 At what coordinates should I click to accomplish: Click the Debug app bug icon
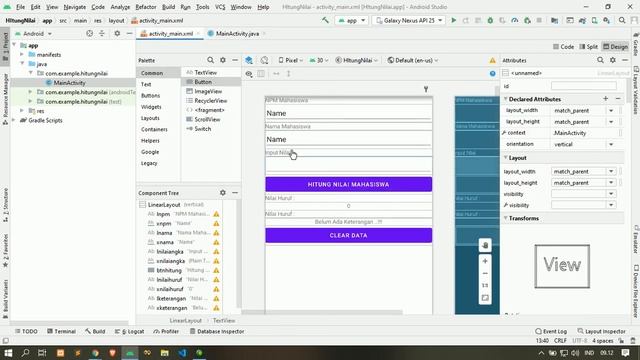pyautogui.click(x=490, y=20)
